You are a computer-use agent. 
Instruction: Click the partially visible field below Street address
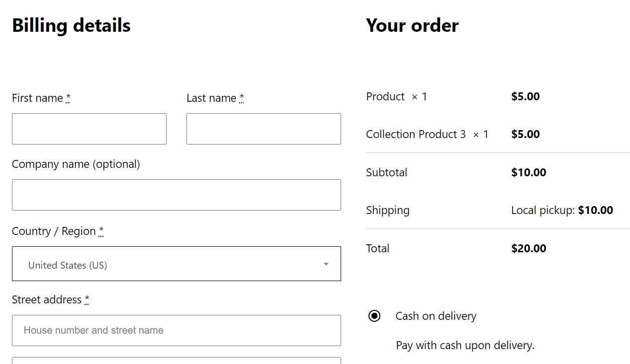pos(176,362)
